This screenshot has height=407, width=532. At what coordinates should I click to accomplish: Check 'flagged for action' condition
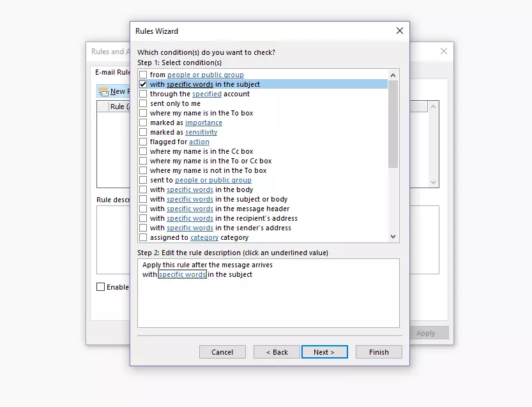coord(143,142)
